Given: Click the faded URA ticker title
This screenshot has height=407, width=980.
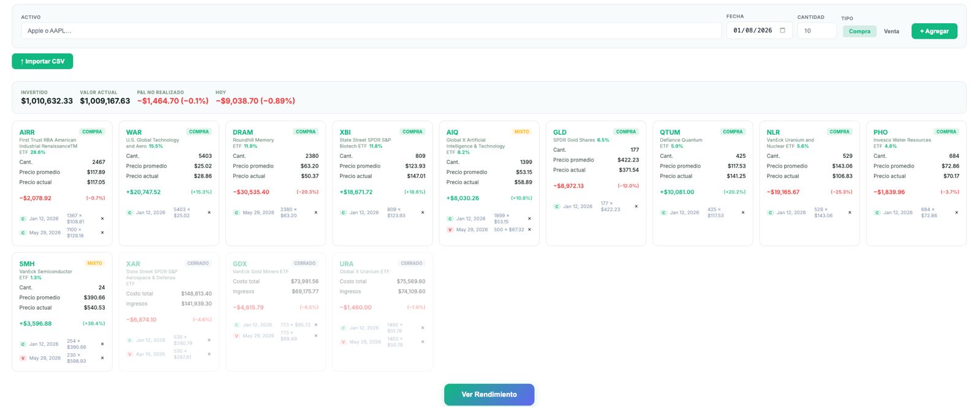Looking at the screenshot, I should point(347,264).
